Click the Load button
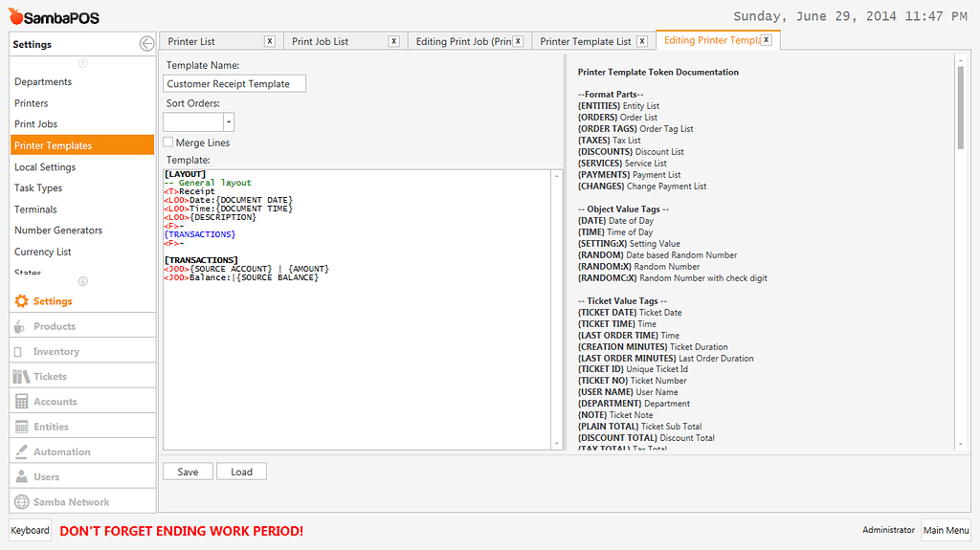This screenshot has width=980, height=550. 241,472
